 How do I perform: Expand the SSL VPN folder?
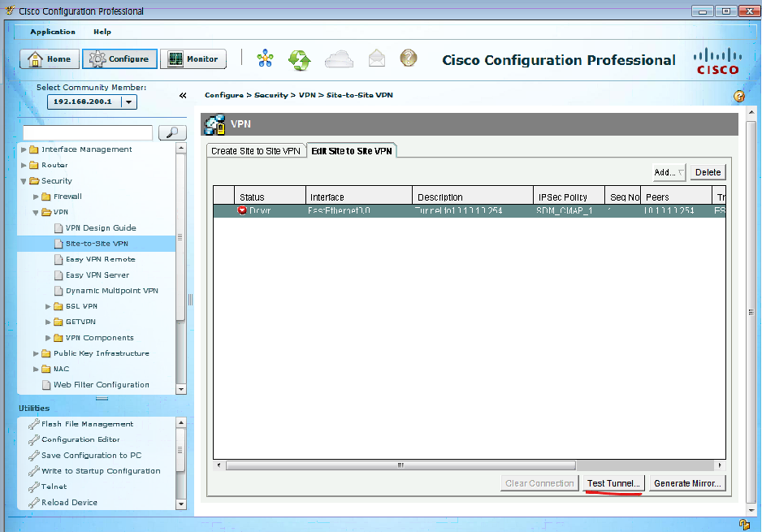(48, 306)
